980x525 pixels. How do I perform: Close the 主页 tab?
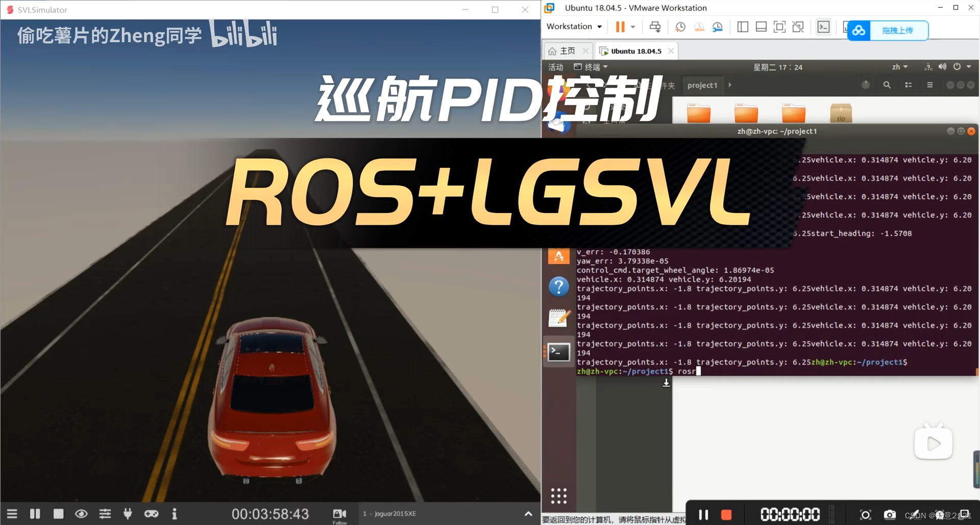(585, 51)
